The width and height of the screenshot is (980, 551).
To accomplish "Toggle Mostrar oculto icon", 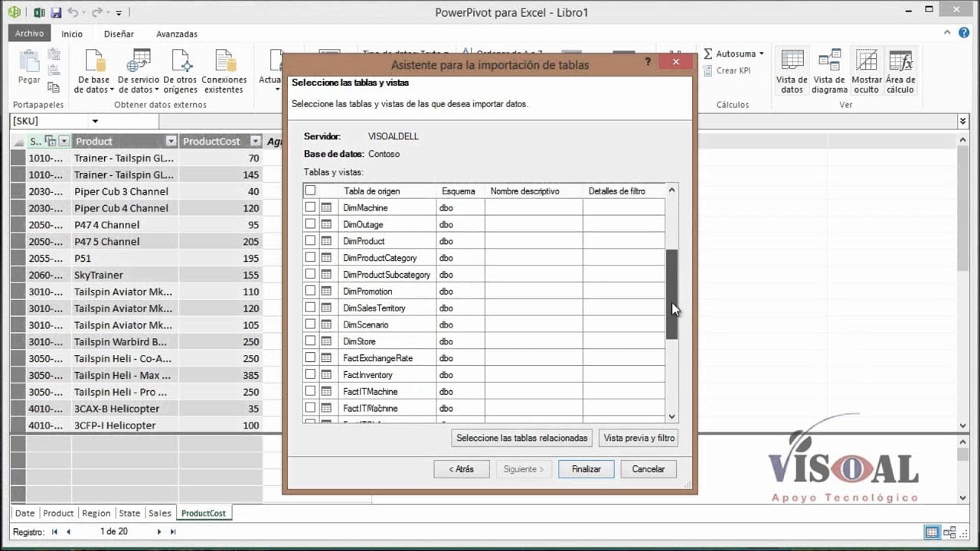I will point(867,61).
